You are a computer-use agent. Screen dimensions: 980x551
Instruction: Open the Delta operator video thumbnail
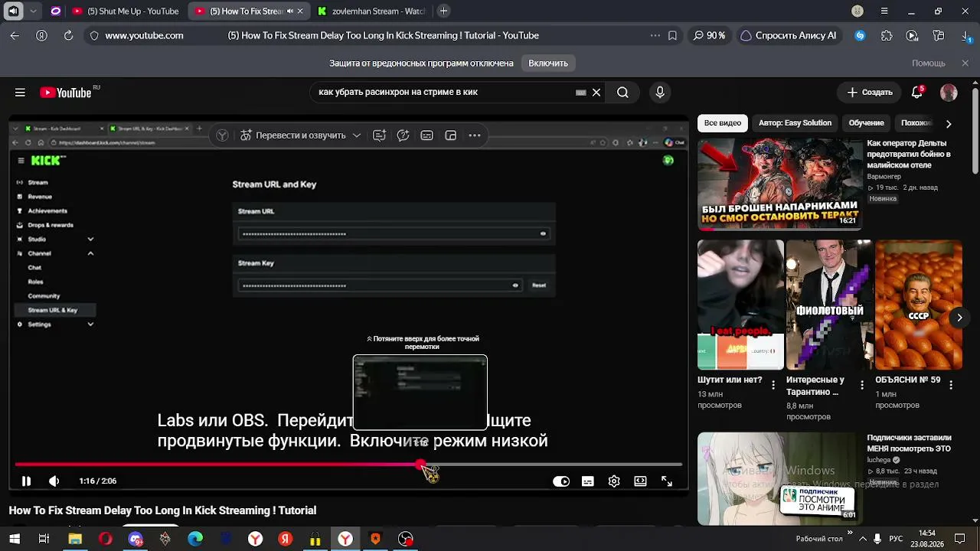779,184
